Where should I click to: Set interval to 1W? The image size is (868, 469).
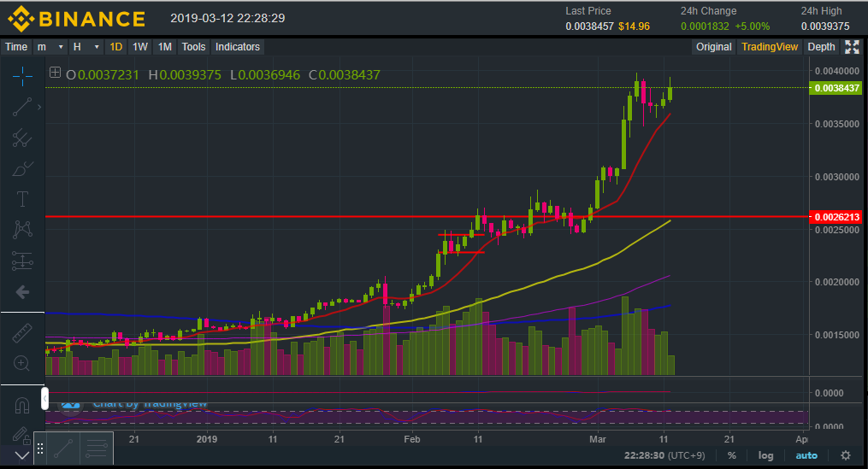point(140,47)
